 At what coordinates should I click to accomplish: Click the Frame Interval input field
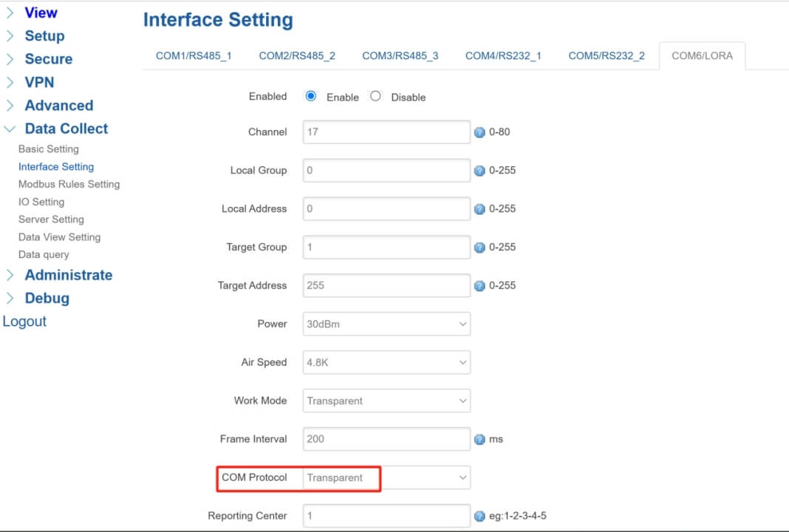click(386, 439)
